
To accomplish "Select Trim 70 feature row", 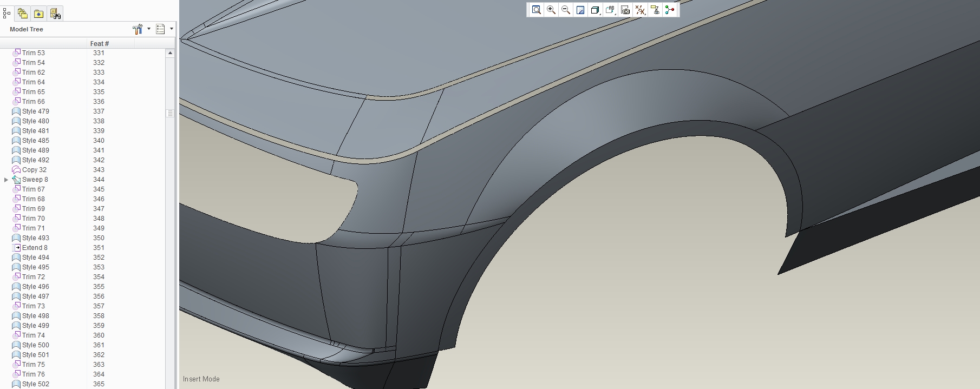I will tap(34, 219).
